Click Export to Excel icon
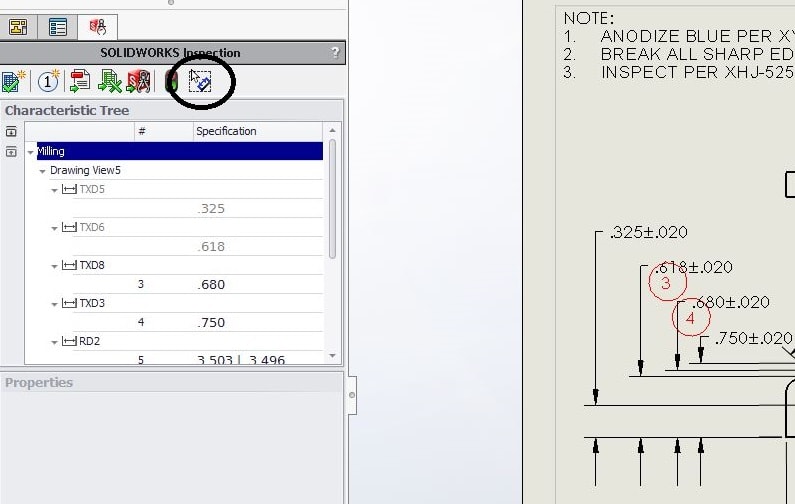Viewport: 795px width, 504px height. 109,81
